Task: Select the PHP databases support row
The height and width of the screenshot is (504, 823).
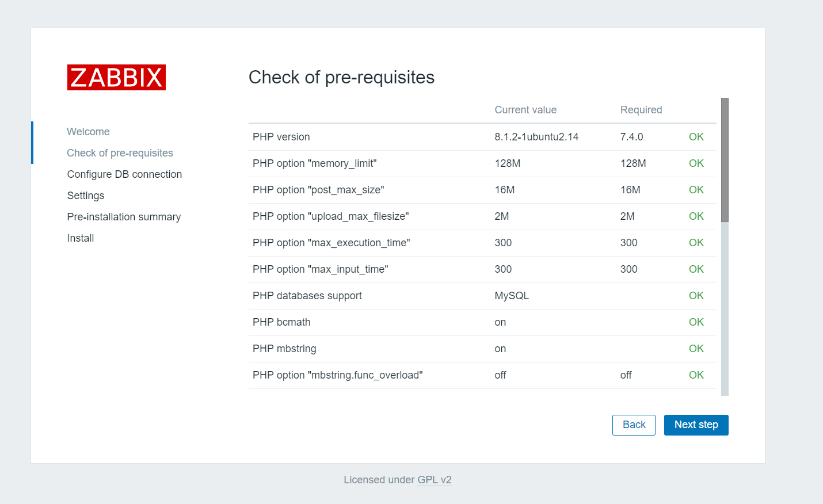Action: (482, 296)
